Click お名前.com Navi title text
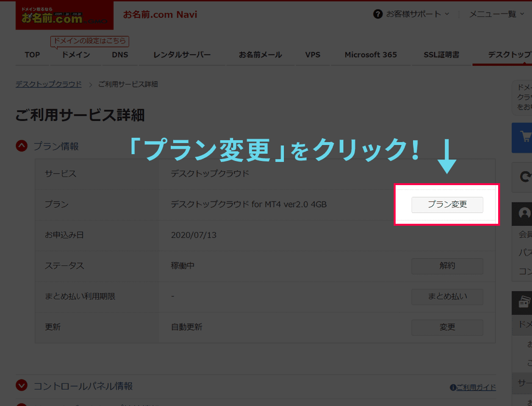This screenshot has width=532, height=406. click(160, 14)
